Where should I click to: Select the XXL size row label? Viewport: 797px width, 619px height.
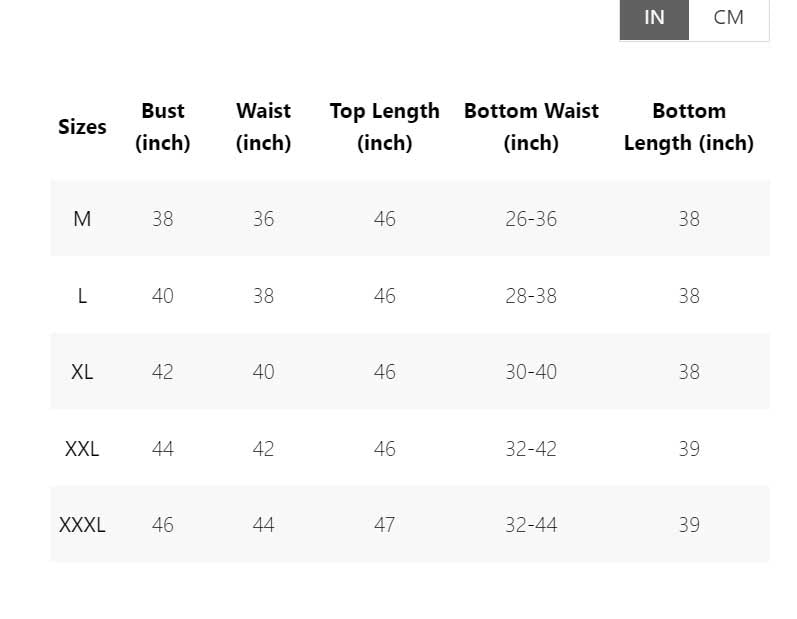pos(82,449)
